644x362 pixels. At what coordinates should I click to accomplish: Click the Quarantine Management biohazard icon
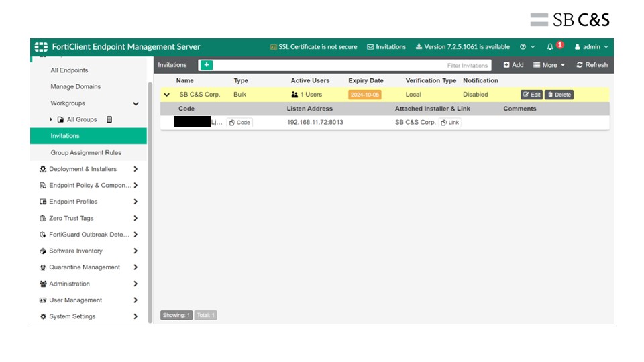click(x=43, y=267)
